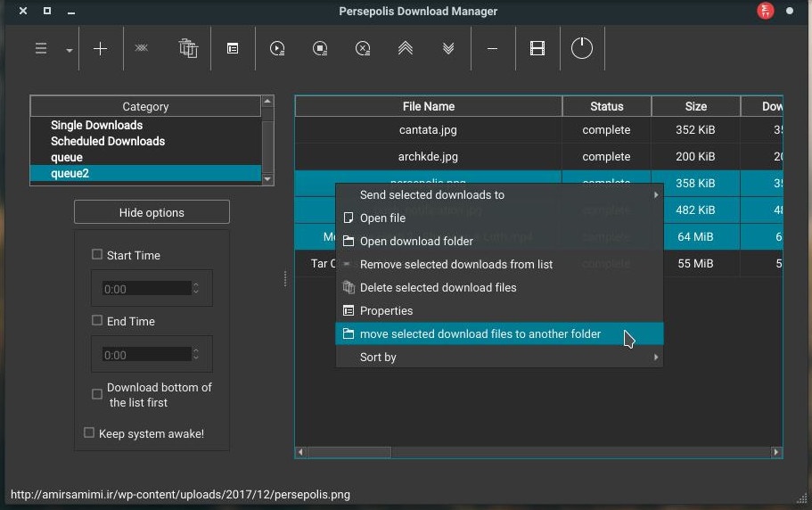Click the horizontal scrollbar thumb in table

[x=349, y=452]
